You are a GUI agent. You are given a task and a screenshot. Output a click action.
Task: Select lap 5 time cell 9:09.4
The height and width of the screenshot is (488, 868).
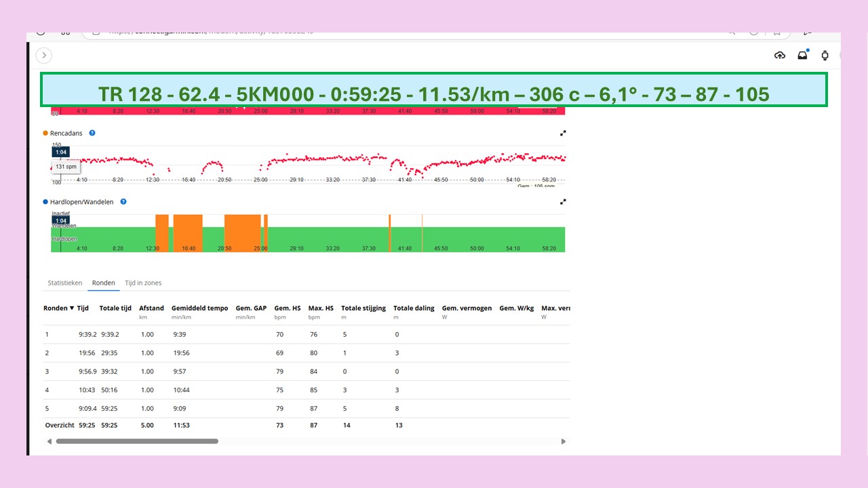click(x=87, y=409)
